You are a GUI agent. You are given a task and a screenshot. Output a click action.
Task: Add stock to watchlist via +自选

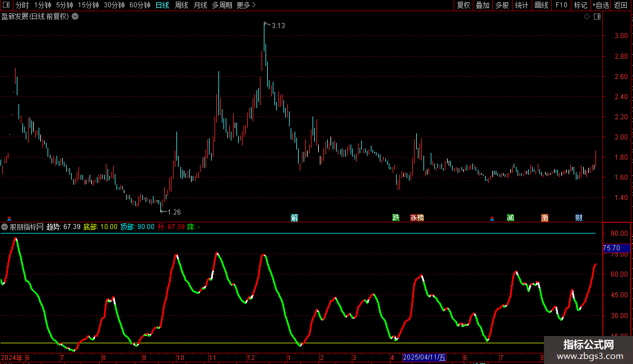pyautogui.click(x=601, y=5)
